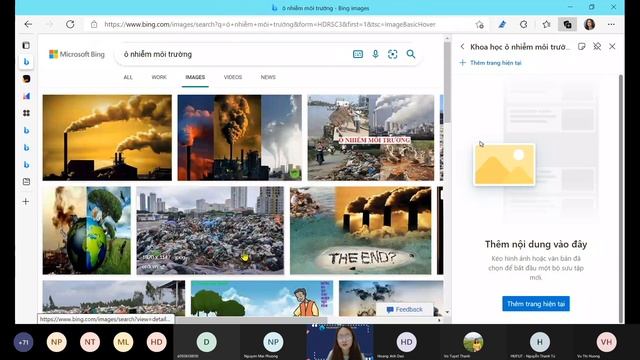This screenshot has width=640, height=360.
Task: Open the three-panel smoke chimneys collage image
Action: [x=240, y=138]
